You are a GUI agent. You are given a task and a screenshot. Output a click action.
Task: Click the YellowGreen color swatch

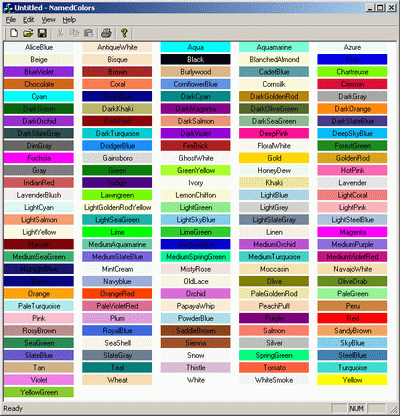click(39, 393)
